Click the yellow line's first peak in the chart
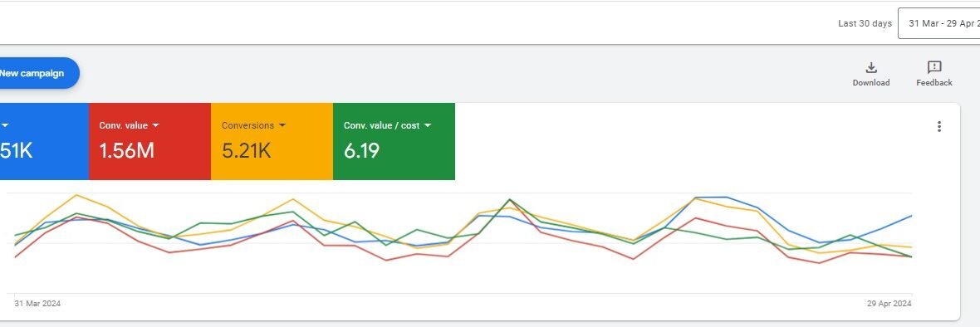Image resolution: width=980 pixels, height=327 pixels. [76, 195]
